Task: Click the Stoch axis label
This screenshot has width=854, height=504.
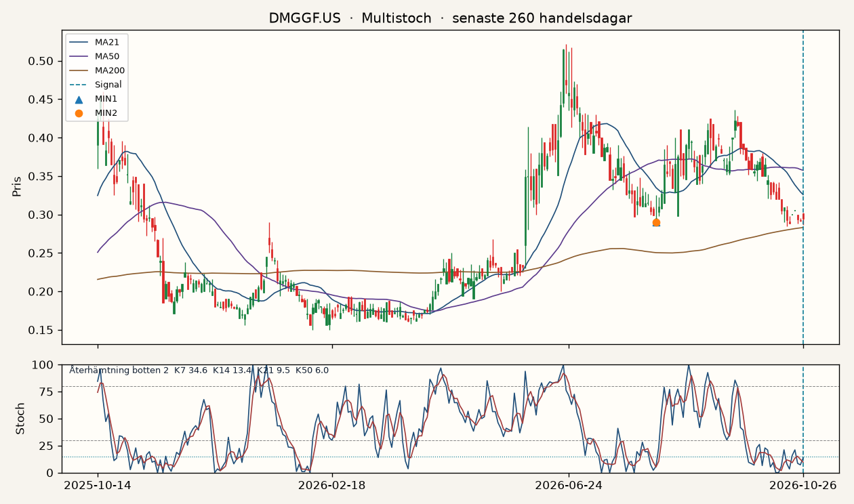Action: tap(20, 419)
